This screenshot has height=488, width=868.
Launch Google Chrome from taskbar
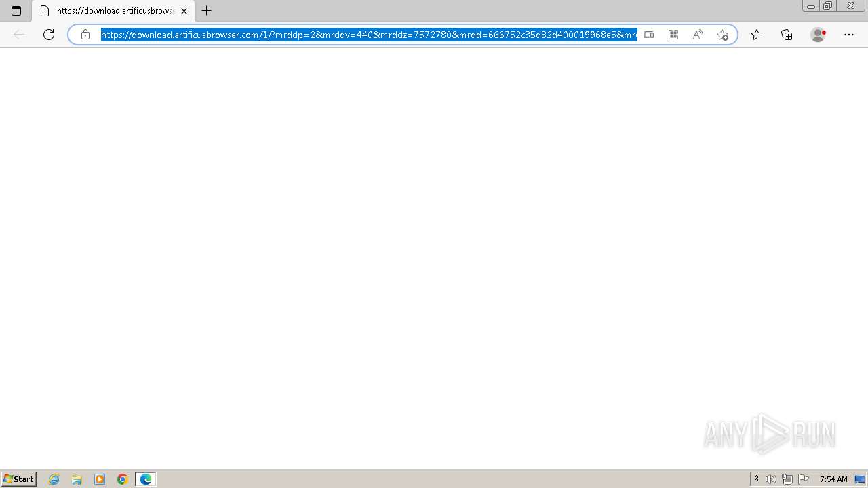click(x=123, y=479)
